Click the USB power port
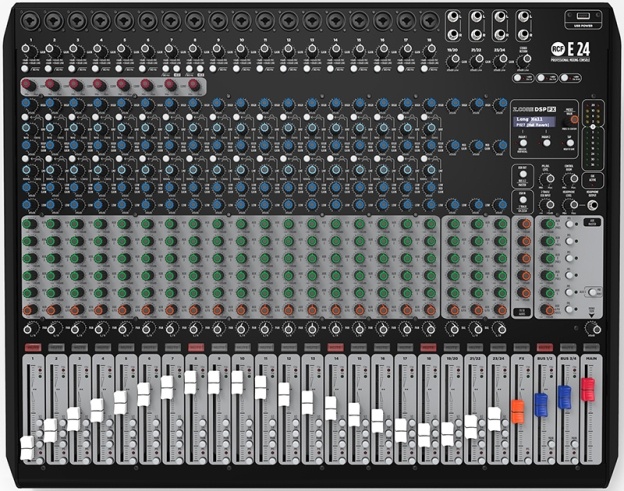The width and height of the screenshot is (624, 491). coord(582,14)
